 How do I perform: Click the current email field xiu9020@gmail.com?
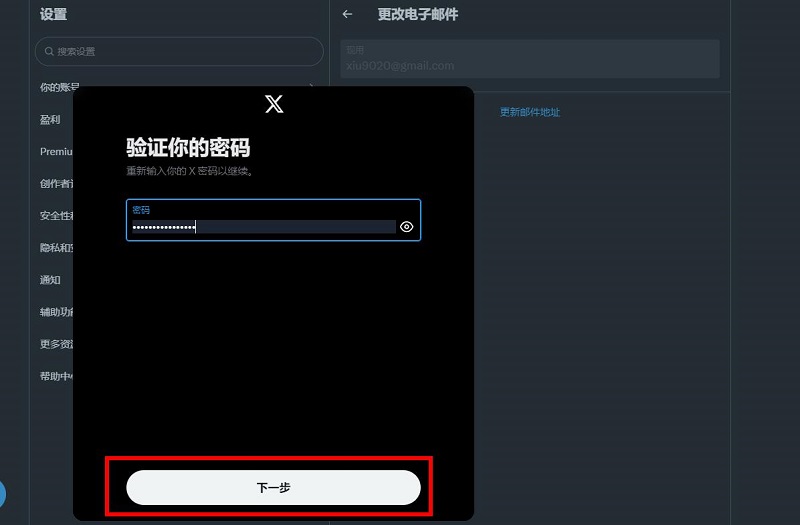(x=530, y=59)
